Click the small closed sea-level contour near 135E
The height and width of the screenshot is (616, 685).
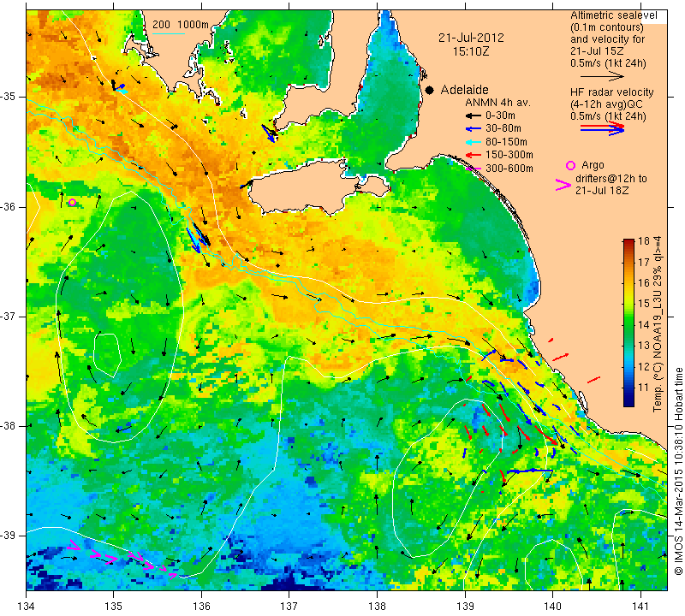click(x=107, y=355)
